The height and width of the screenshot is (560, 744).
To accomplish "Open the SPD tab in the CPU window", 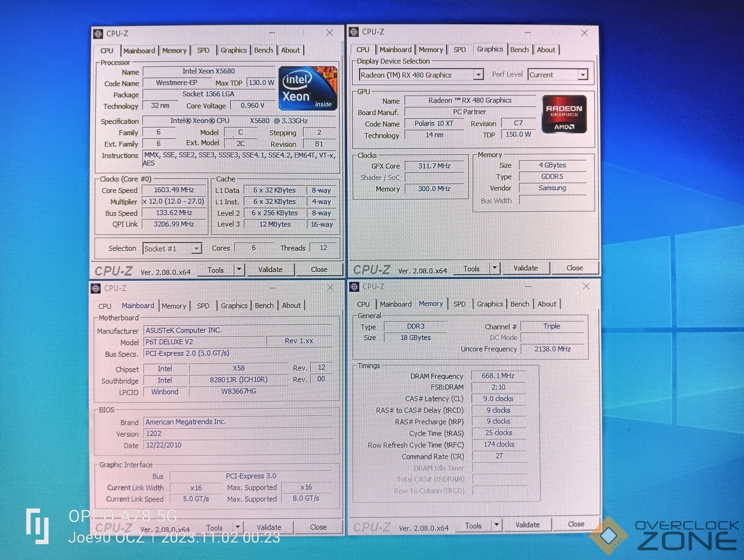I will (203, 50).
